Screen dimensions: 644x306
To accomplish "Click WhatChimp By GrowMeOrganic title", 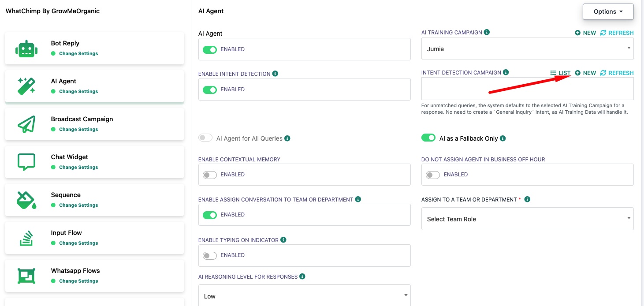I will pyautogui.click(x=52, y=11).
